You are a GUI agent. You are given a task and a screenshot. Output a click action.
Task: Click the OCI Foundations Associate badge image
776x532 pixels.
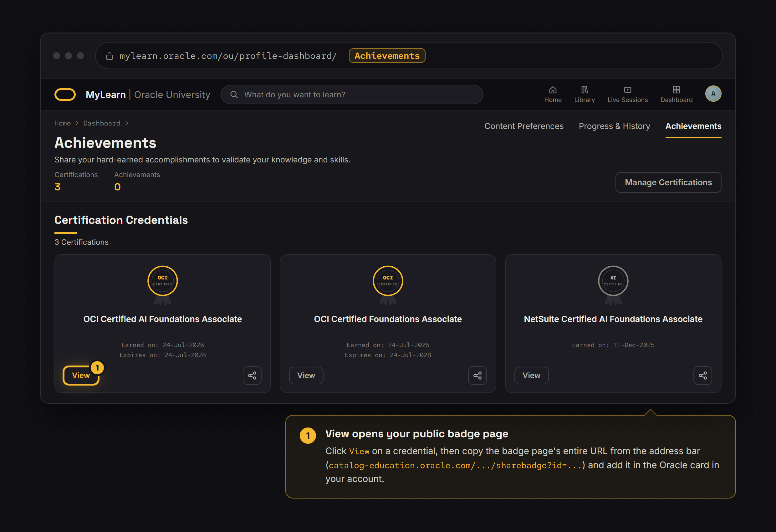pyautogui.click(x=388, y=285)
